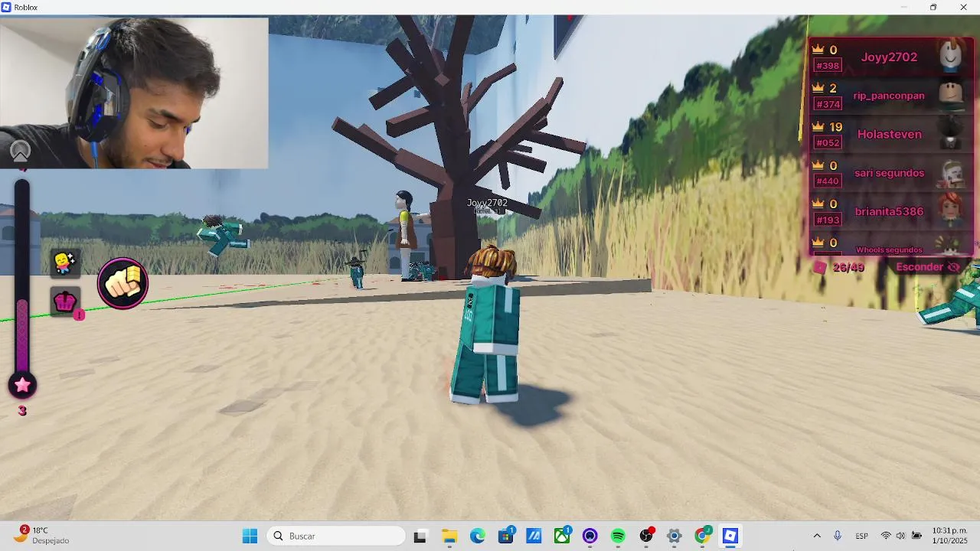Screen dimensions: 980x551
Task: Open the volume speaker tray icon
Action: point(900,536)
